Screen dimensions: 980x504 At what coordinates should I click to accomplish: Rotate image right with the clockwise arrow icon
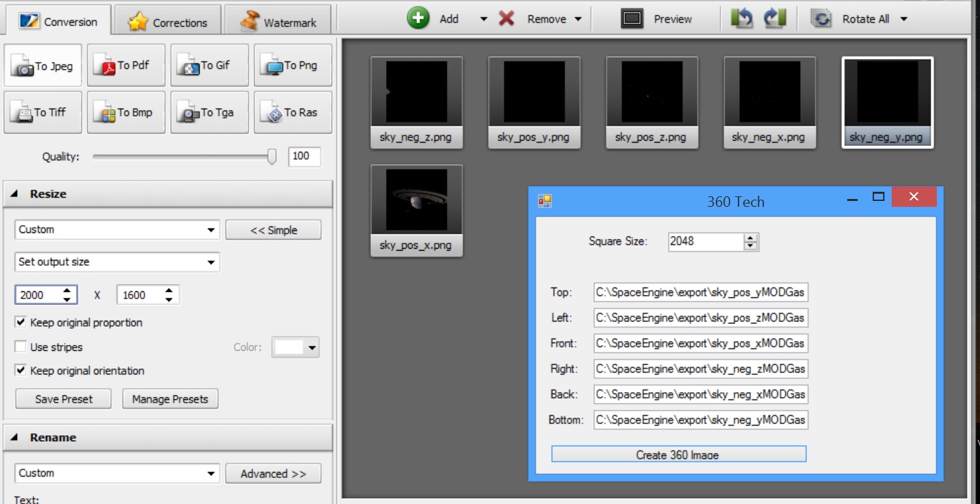[x=775, y=18]
